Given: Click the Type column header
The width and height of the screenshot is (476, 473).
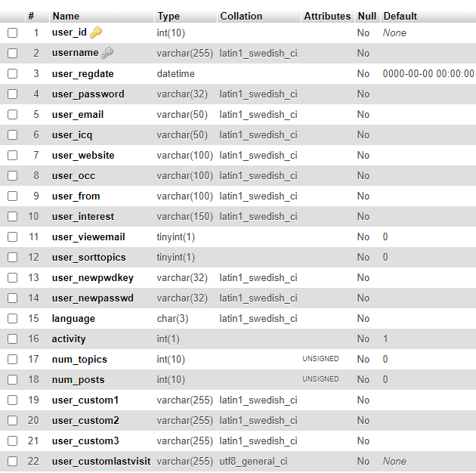Looking at the screenshot, I should tap(168, 17).
